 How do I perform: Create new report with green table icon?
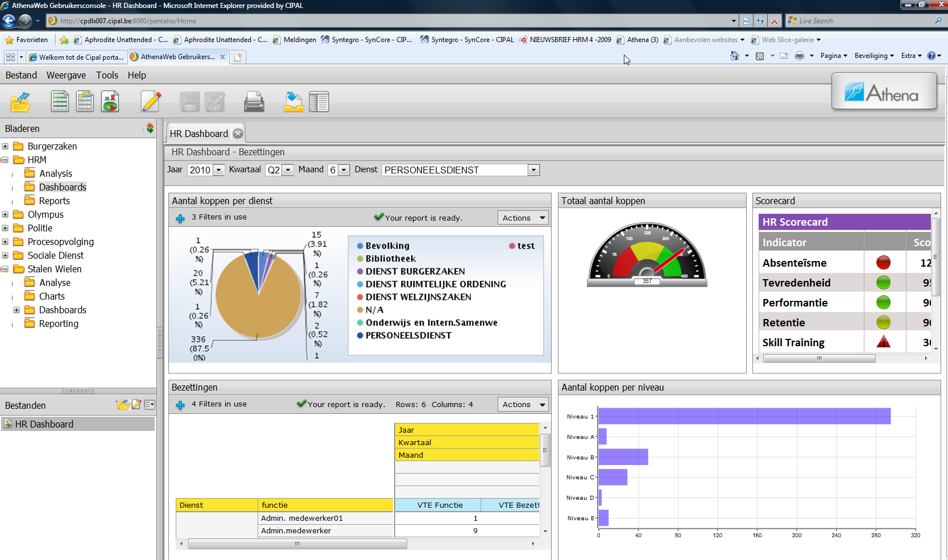click(x=60, y=102)
